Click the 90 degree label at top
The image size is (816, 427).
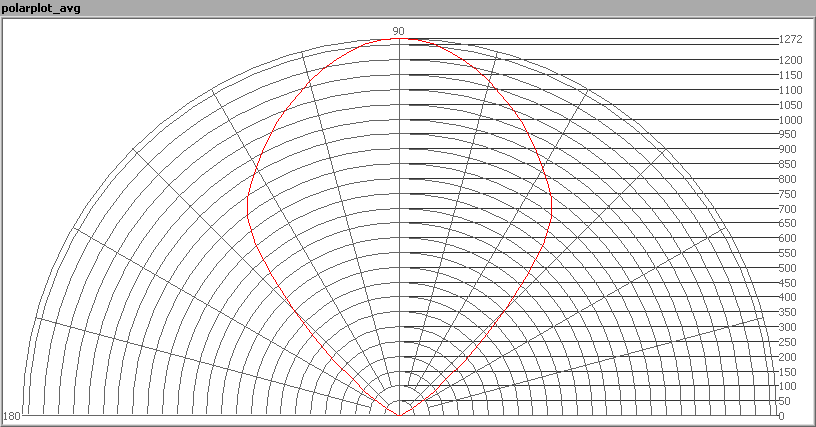398,31
